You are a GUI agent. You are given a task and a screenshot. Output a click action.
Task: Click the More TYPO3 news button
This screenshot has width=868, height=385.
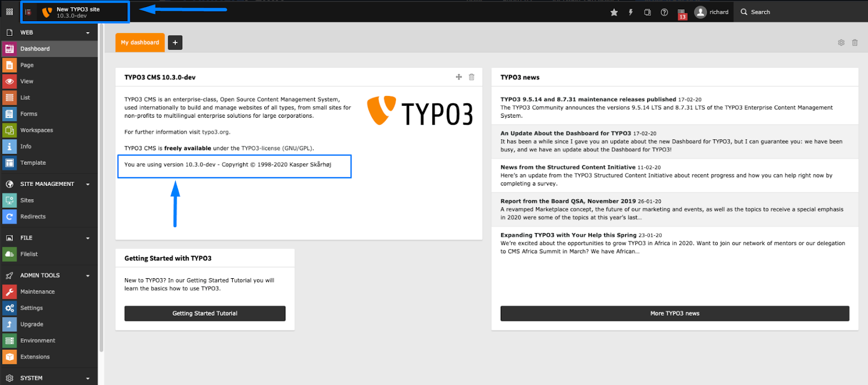click(x=675, y=313)
